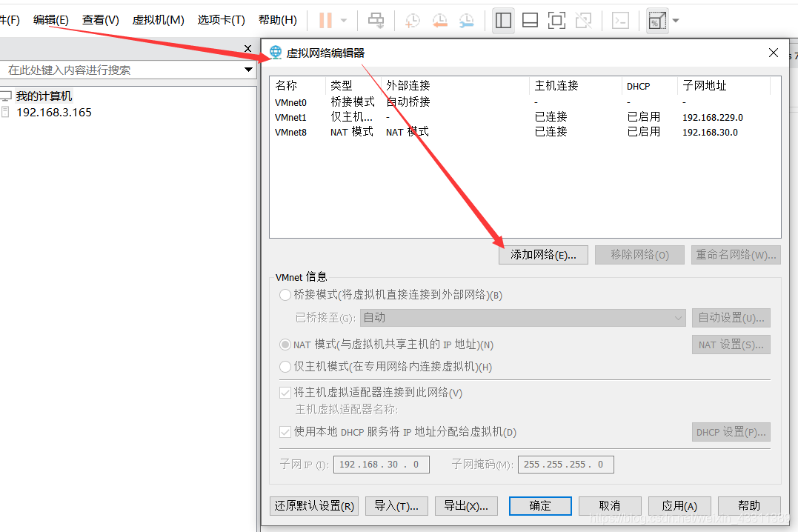Viewport: 798px width, 532px height.
Task: Open the 查看(V) menu
Action: click(101, 20)
